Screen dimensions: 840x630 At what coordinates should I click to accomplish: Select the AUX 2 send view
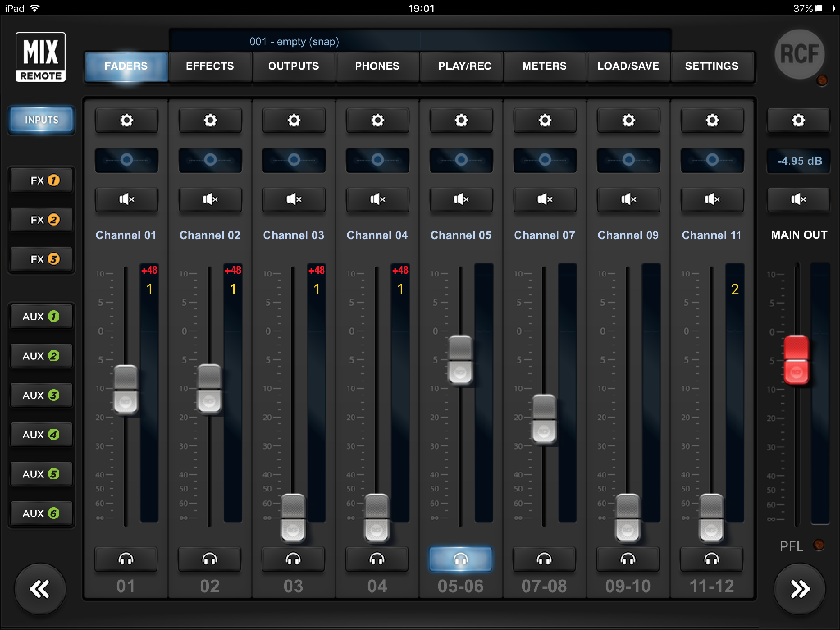[x=41, y=356]
